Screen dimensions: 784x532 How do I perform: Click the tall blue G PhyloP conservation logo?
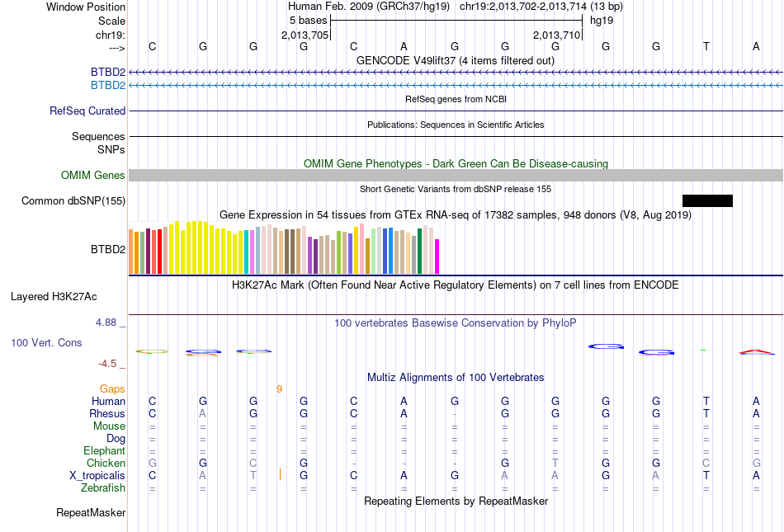click(606, 346)
